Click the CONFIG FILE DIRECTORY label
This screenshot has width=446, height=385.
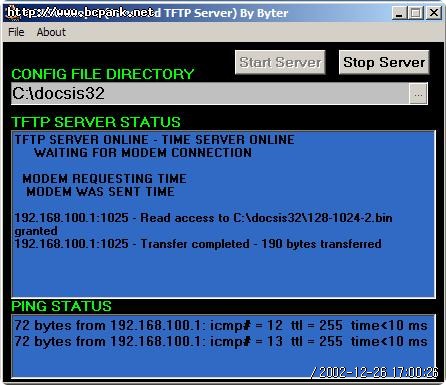[x=103, y=74]
